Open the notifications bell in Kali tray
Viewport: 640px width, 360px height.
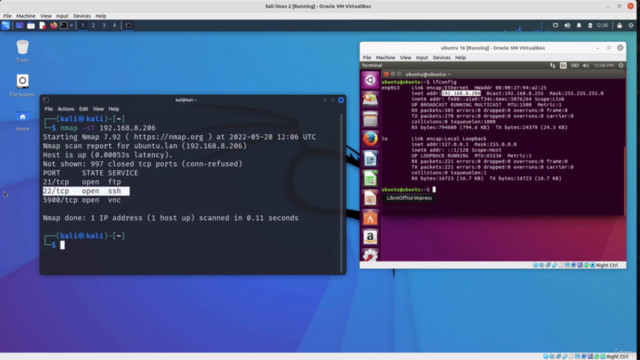coord(579,25)
